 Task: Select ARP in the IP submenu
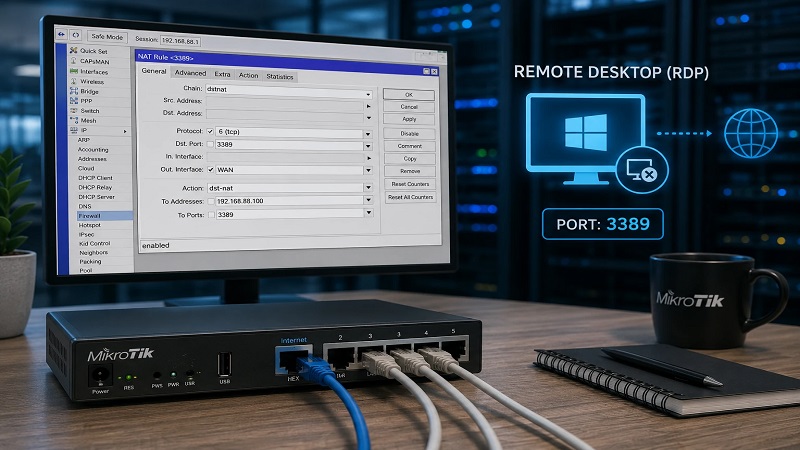[83, 140]
